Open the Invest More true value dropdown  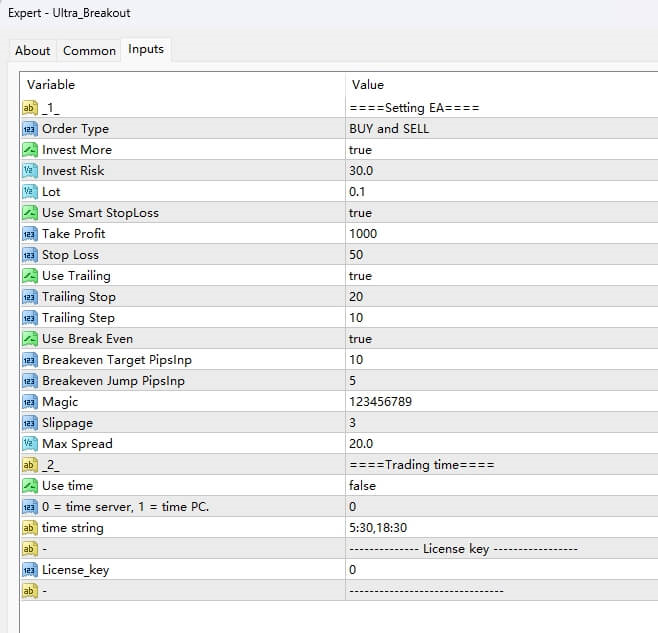pos(360,150)
